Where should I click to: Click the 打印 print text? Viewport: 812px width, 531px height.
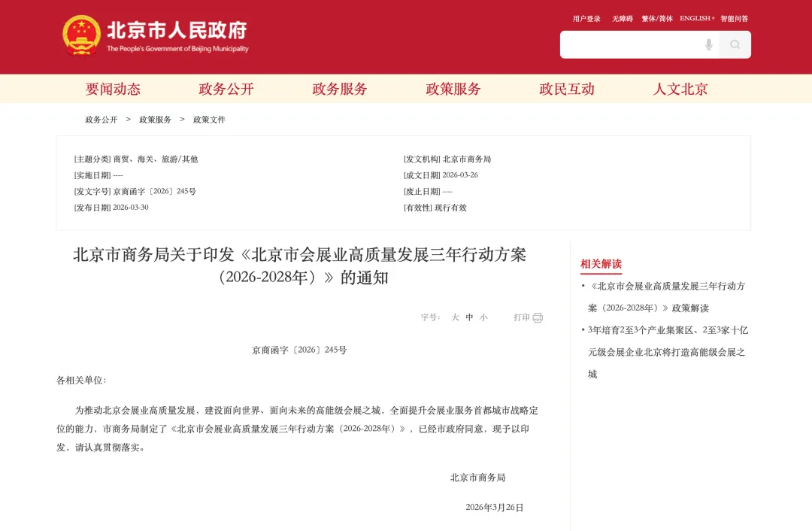click(x=522, y=317)
